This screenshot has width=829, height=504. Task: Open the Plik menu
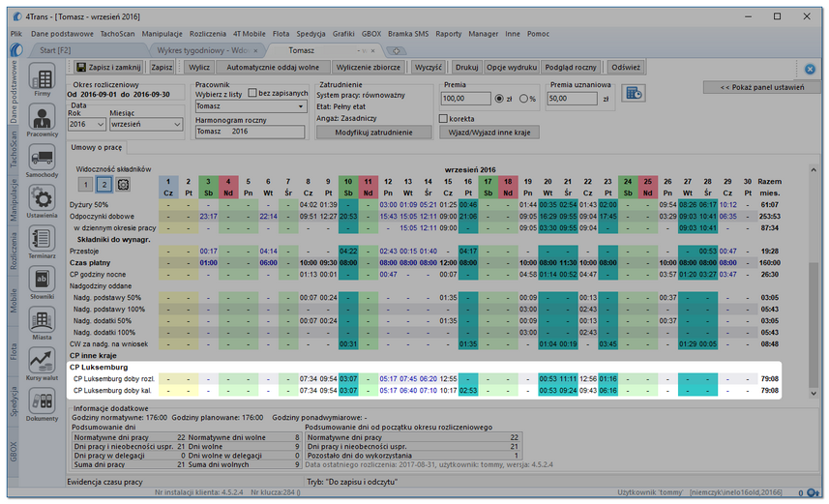pos(15,34)
